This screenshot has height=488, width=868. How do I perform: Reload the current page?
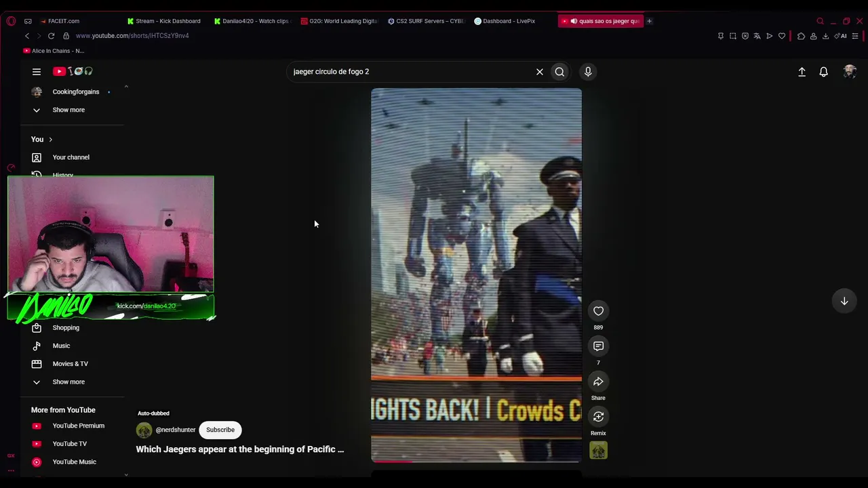click(51, 36)
